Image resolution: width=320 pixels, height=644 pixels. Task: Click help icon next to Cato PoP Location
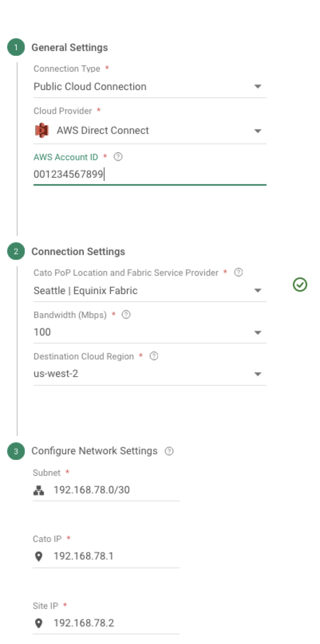tap(238, 273)
